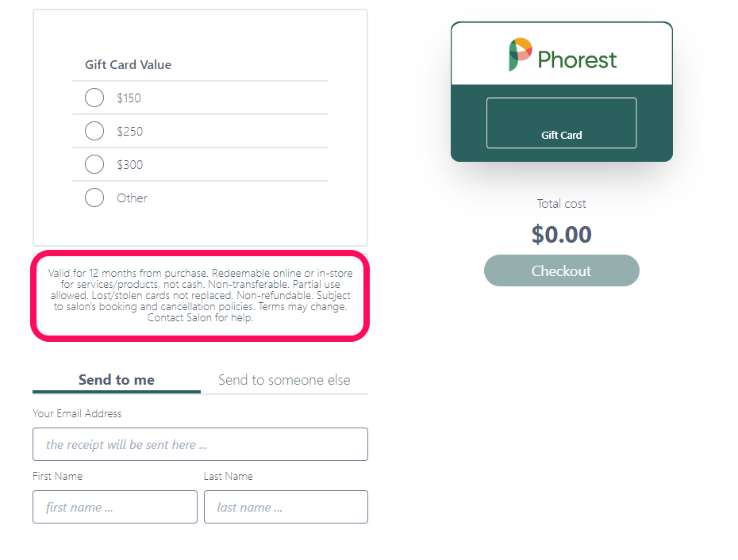Switch to the Send to me tab
This screenshot has height=560, width=738.
pyautogui.click(x=116, y=380)
